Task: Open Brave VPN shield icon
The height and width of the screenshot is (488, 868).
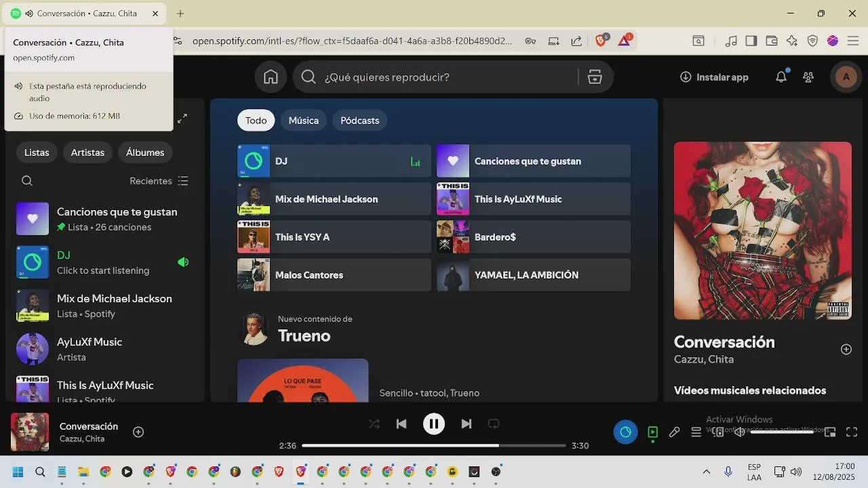Action: pos(812,41)
